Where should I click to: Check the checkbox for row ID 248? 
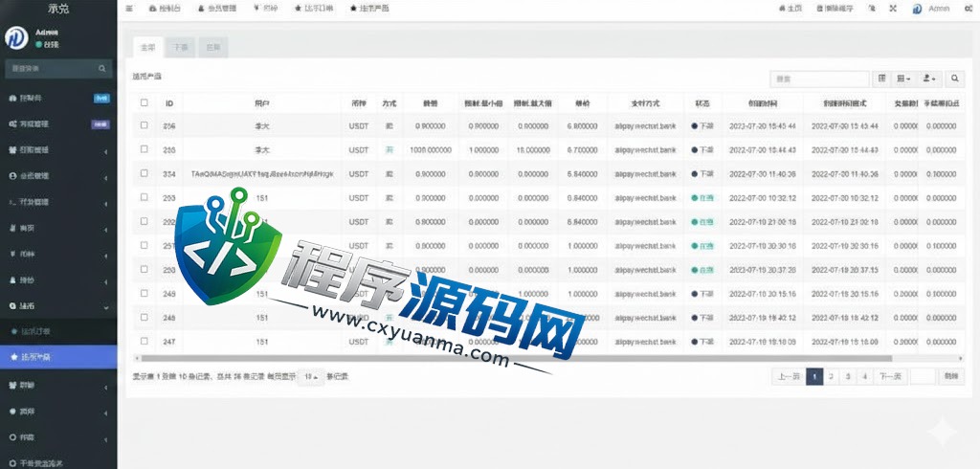click(145, 317)
